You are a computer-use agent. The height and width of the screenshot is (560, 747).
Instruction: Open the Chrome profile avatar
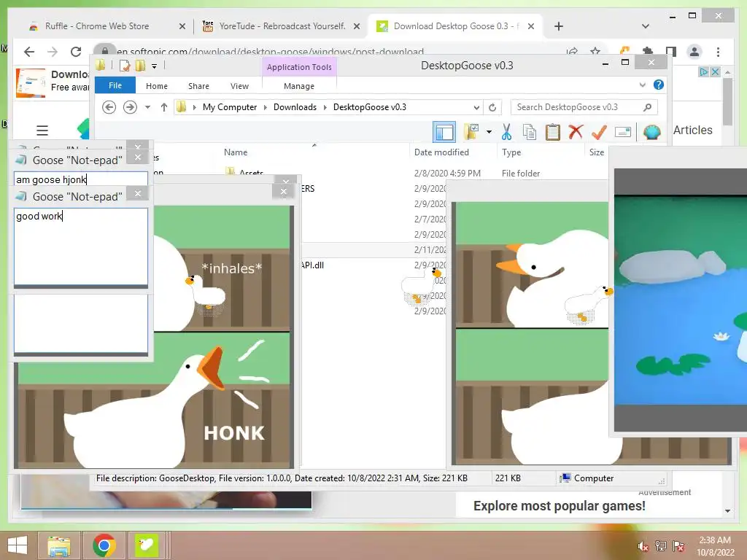(694, 52)
